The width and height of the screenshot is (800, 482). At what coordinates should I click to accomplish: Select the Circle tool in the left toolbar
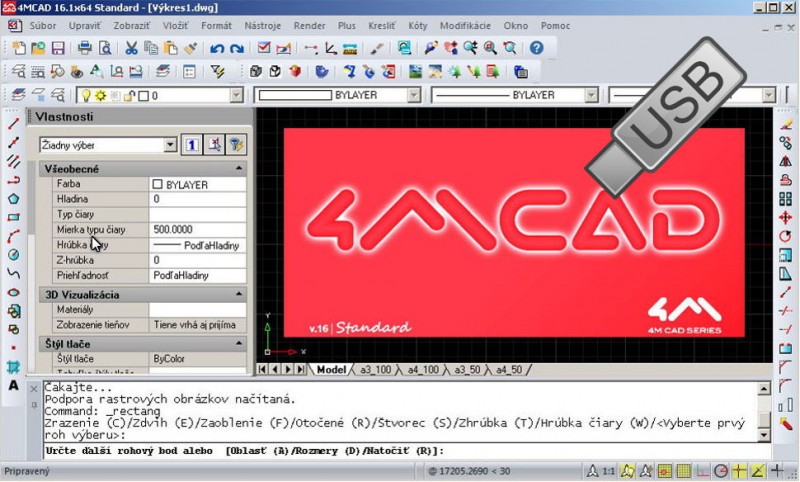click(13, 255)
